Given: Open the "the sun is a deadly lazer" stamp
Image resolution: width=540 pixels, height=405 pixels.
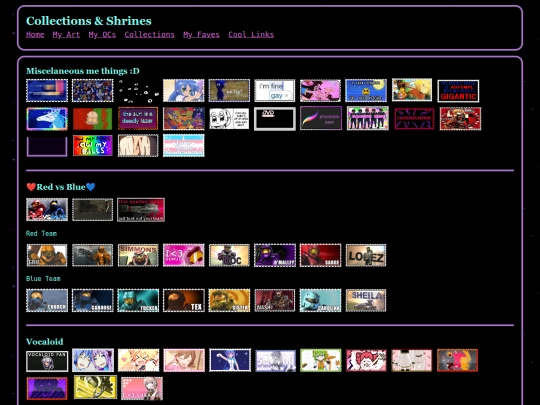Looking at the screenshot, I should tap(138, 118).
